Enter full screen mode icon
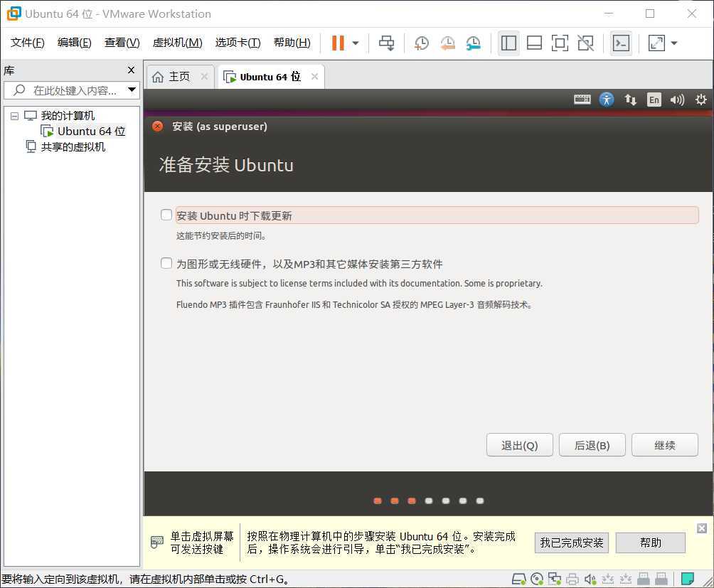The image size is (714, 588). click(560, 43)
